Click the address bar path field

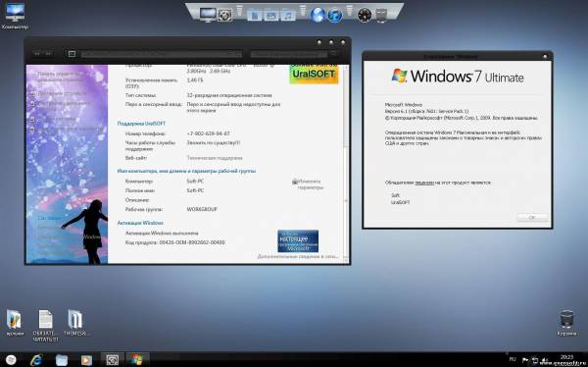162,55
